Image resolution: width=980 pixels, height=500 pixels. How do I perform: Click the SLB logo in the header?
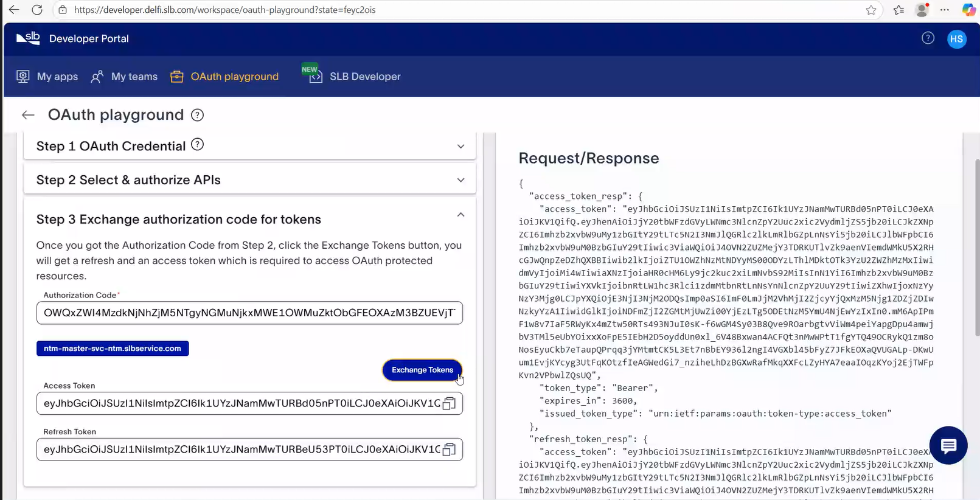tap(28, 38)
